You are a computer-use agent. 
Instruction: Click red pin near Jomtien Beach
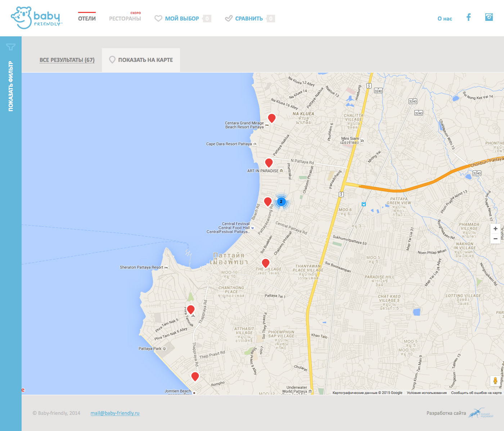click(x=195, y=376)
